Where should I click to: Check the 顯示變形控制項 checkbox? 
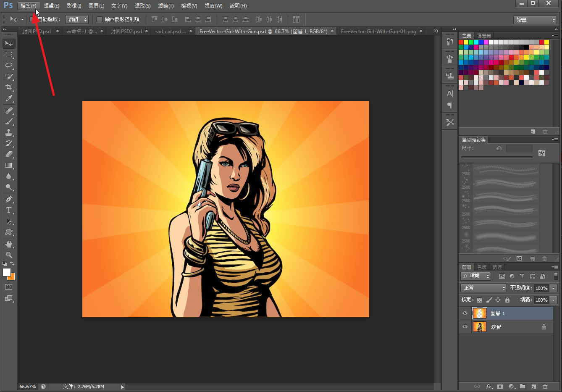(x=100, y=19)
